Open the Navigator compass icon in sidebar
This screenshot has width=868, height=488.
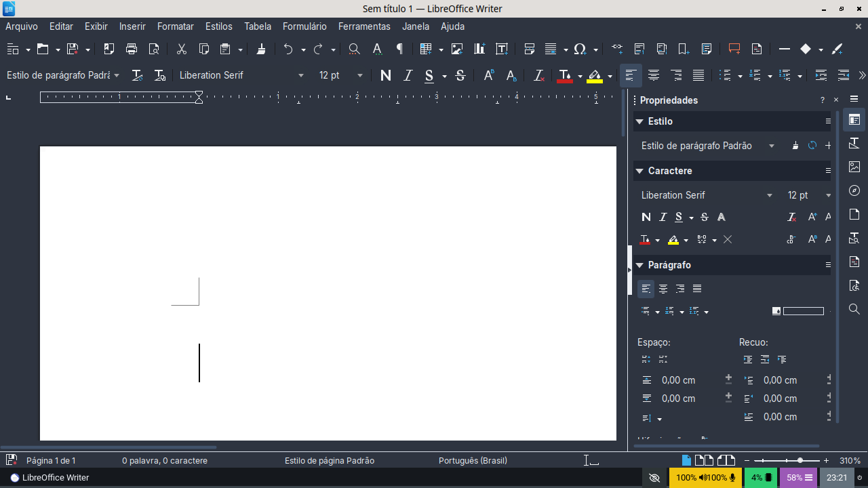[x=854, y=190]
